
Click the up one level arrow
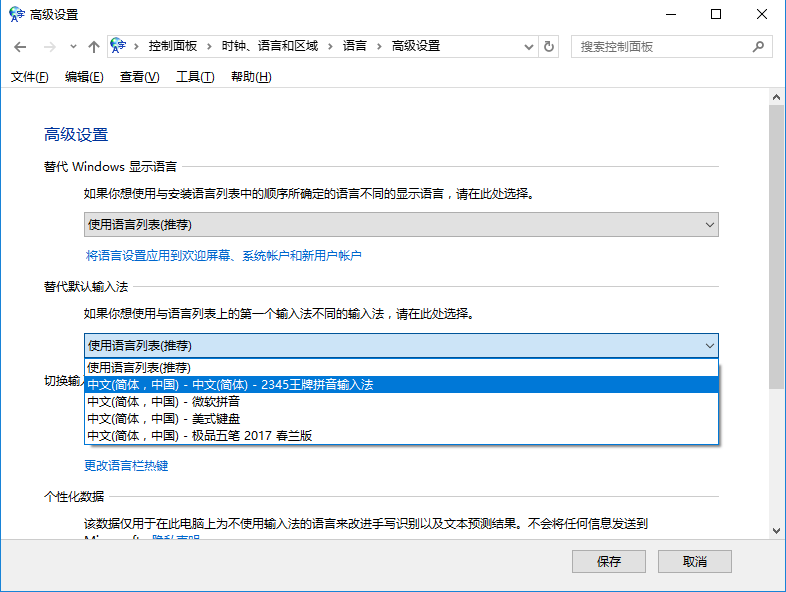(94, 47)
